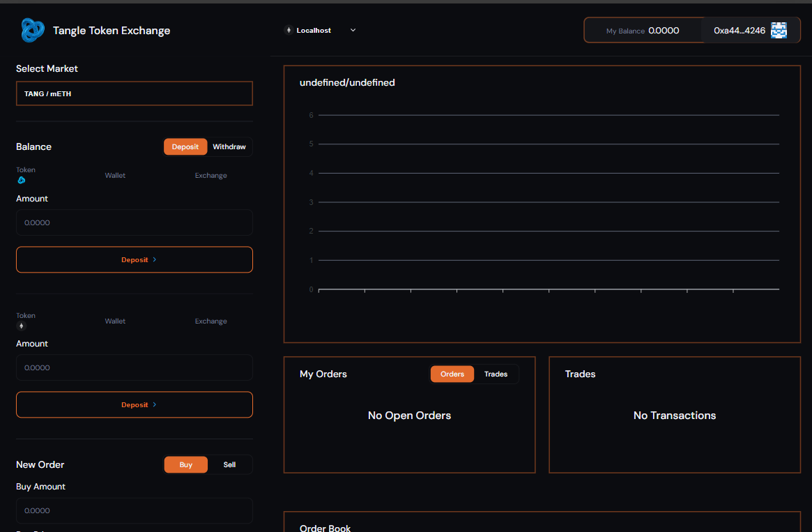Viewport: 812px width, 532px height.
Task: Switch Balance toggle to Withdraw
Action: 229,147
